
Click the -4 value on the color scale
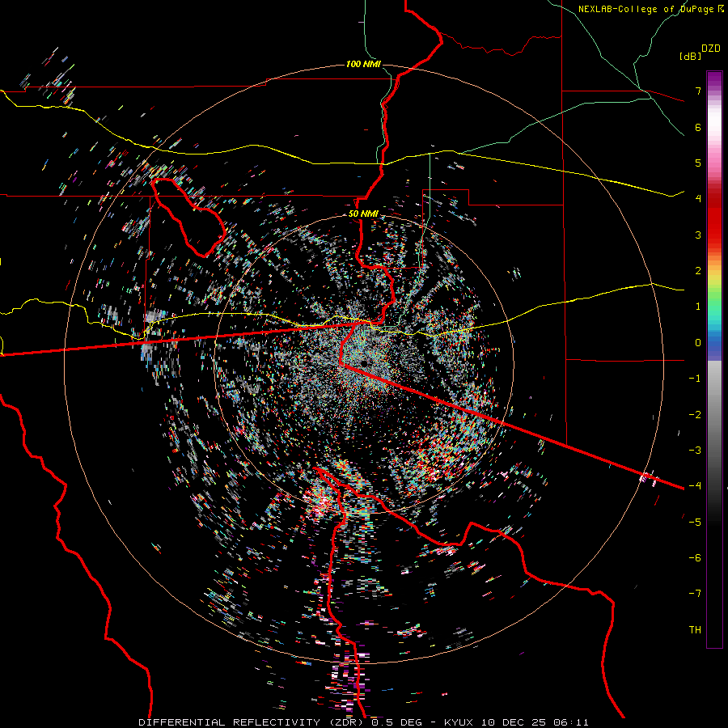coord(695,485)
